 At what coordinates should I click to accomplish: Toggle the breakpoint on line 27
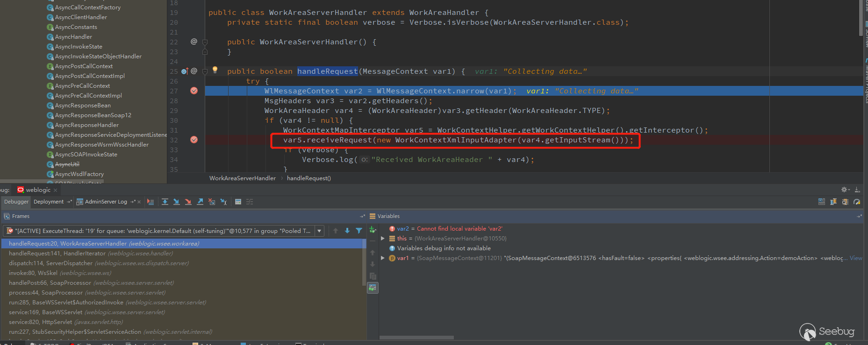click(194, 91)
